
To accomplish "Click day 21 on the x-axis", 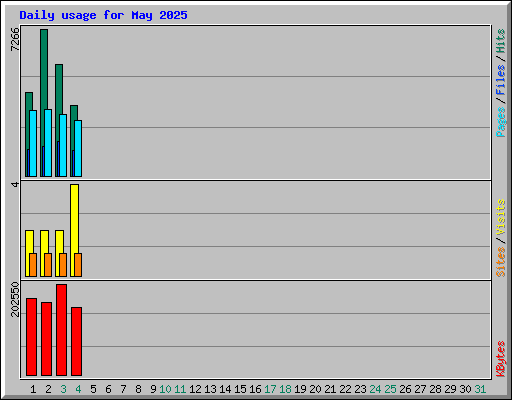I will tap(330, 389).
